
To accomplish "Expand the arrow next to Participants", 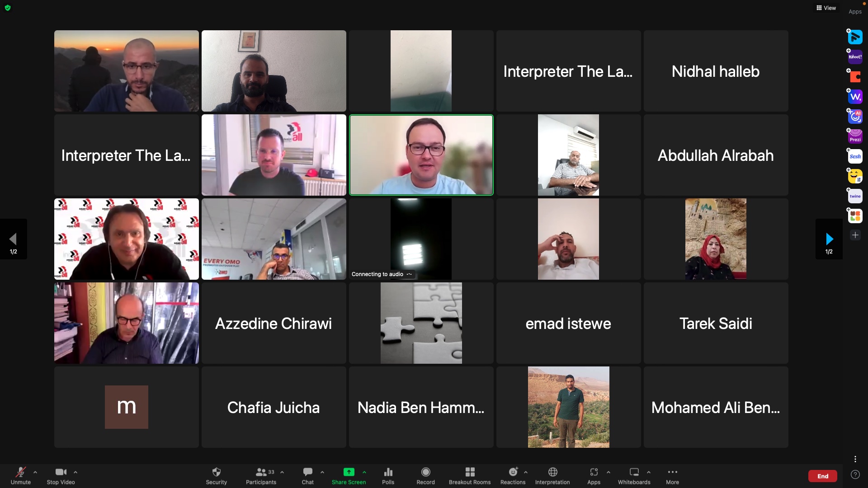I will [282, 472].
